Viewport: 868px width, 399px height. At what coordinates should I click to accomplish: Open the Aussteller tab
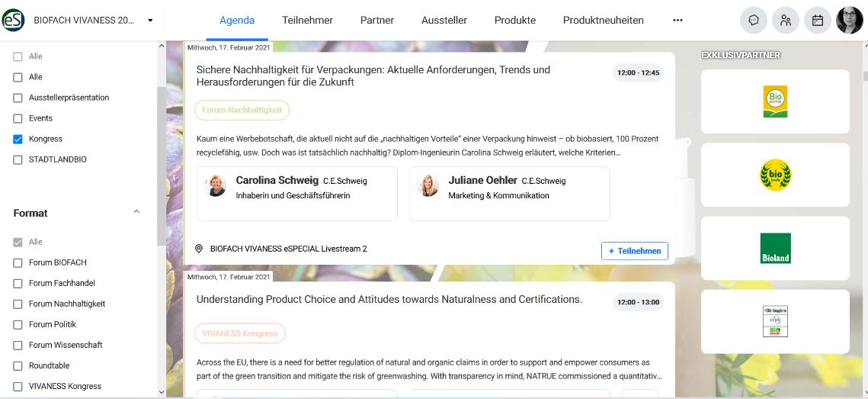pos(444,21)
